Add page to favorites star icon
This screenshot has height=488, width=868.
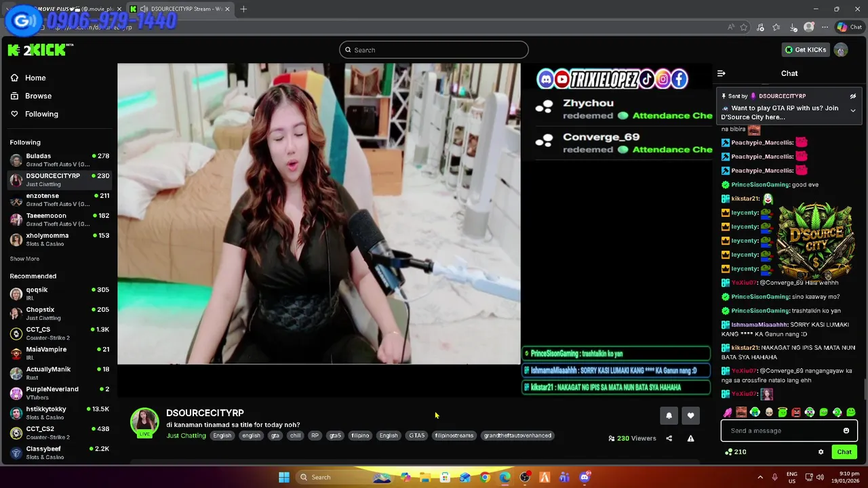click(744, 27)
